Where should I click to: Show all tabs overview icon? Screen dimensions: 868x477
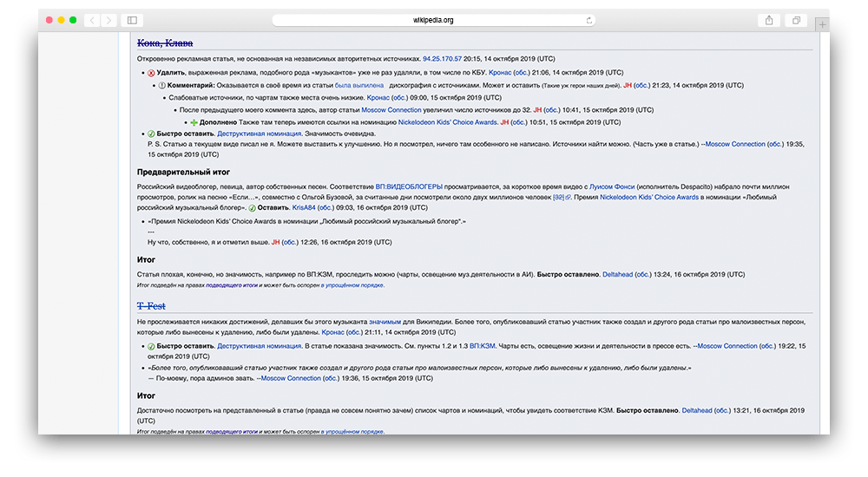[x=796, y=21]
